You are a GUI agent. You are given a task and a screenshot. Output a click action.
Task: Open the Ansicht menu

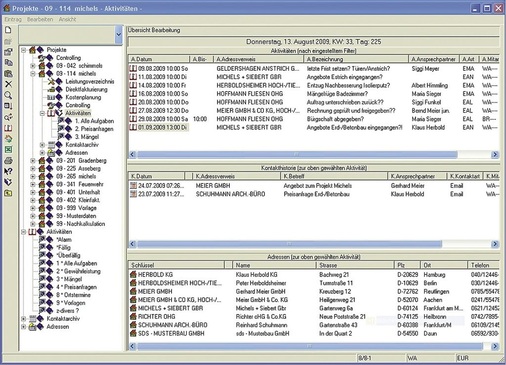[x=67, y=19]
